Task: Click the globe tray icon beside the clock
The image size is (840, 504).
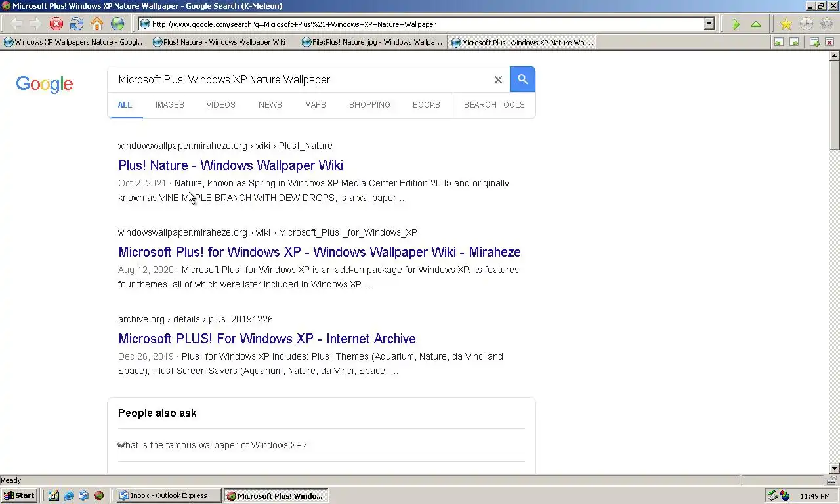Action: pos(785,495)
